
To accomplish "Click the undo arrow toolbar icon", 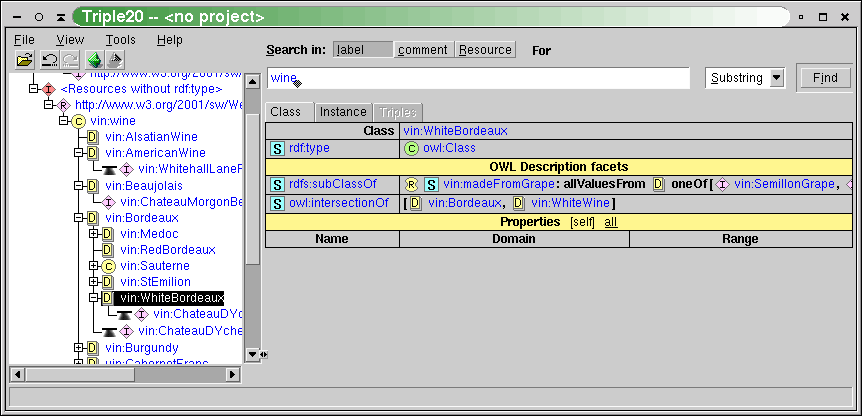I will [x=48, y=60].
